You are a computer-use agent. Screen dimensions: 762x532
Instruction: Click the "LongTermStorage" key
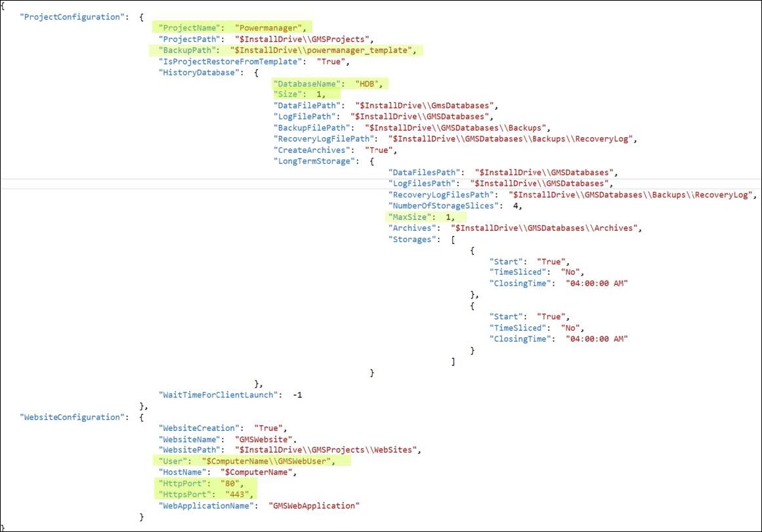tap(312, 161)
